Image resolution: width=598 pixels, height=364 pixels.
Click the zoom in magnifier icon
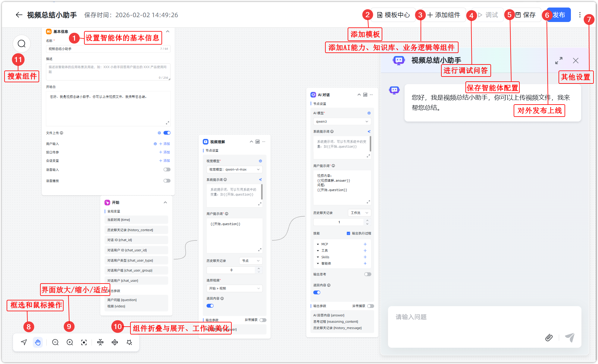70,342
